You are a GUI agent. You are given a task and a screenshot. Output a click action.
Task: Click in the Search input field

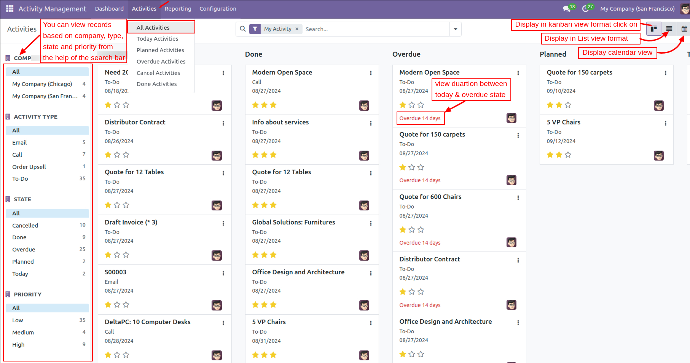(376, 29)
